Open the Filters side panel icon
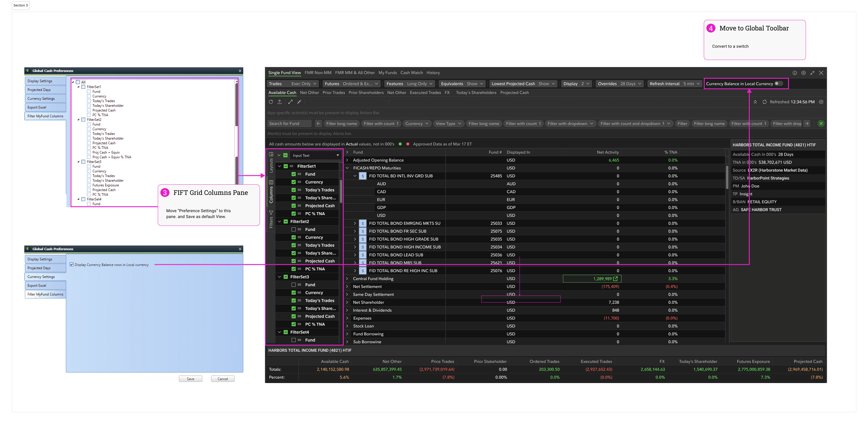Screen dimensions: 868x424 tap(271, 213)
